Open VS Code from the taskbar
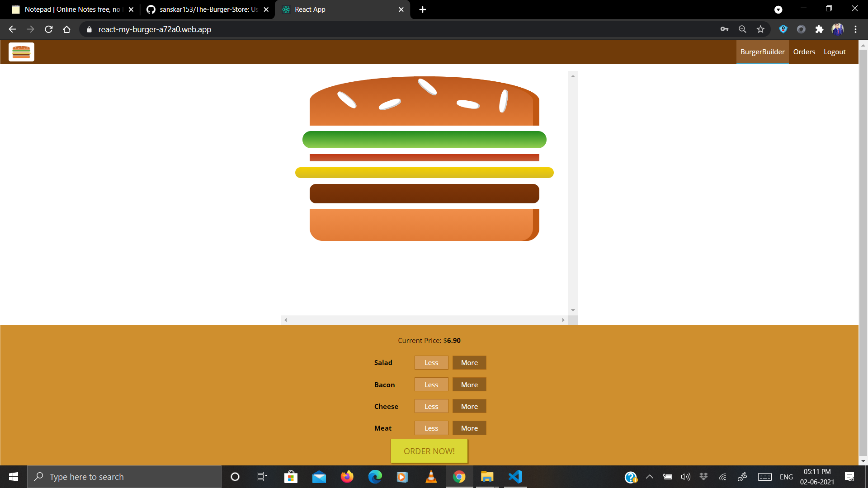The height and width of the screenshot is (488, 868). (515, 476)
